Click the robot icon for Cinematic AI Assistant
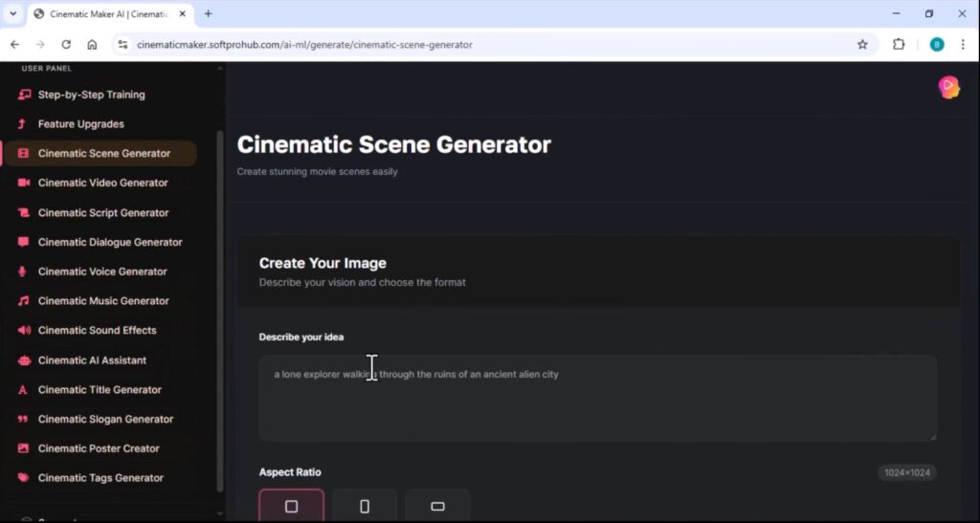This screenshot has height=523, width=980. (23, 360)
